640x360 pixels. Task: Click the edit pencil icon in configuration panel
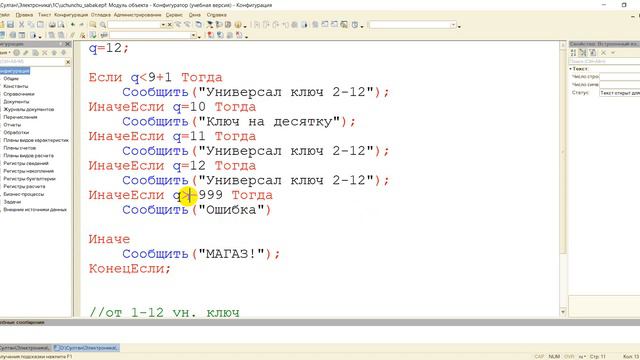[26, 53]
